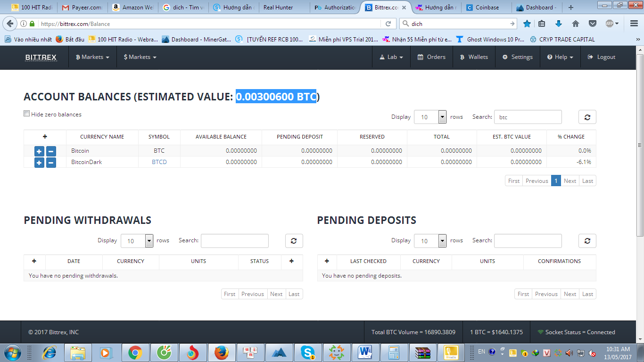Click the Pocket icon in the toolbar
Viewport: 644px width, 362px height.
(593, 24)
